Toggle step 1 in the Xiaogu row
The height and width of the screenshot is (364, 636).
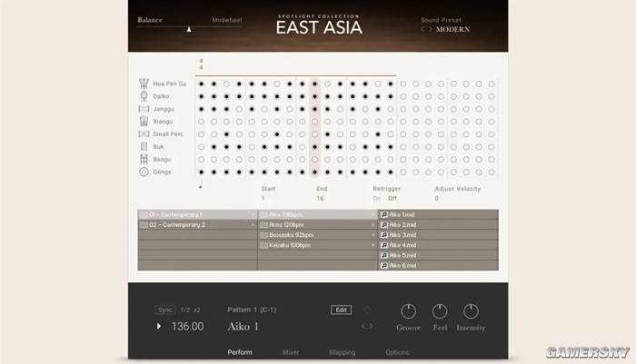[x=201, y=122]
